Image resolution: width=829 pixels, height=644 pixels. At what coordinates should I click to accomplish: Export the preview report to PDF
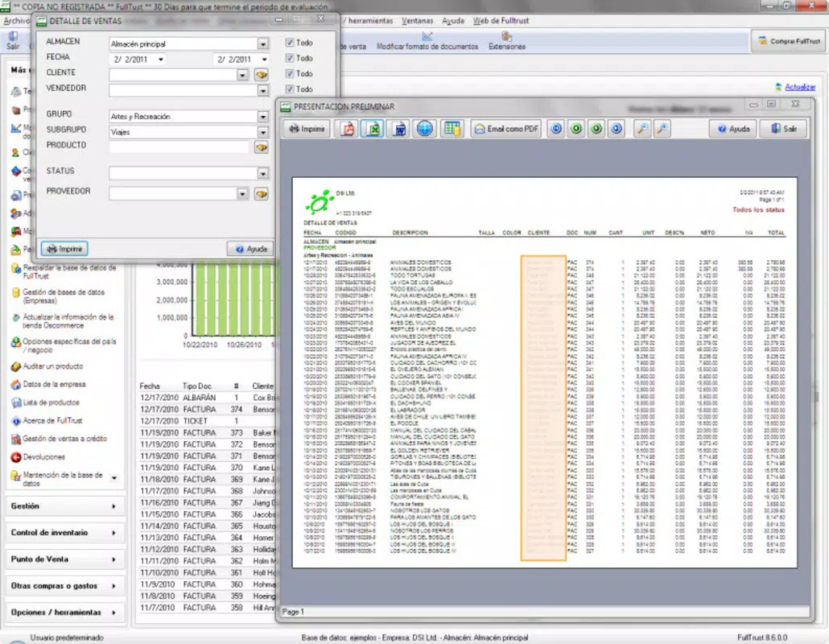347,129
